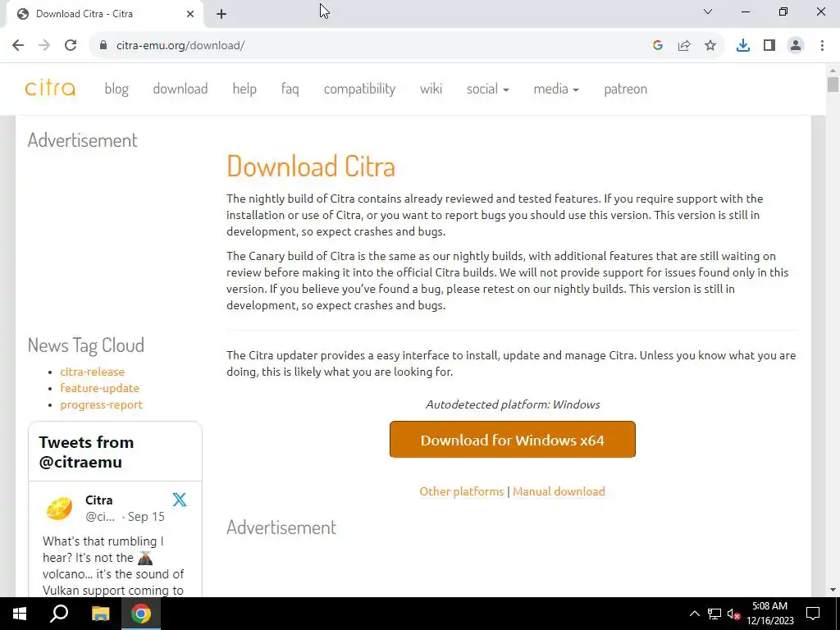Screen dimensions: 840x630
Task: Click the Google icon in the address bar
Action: pyautogui.click(x=658, y=46)
